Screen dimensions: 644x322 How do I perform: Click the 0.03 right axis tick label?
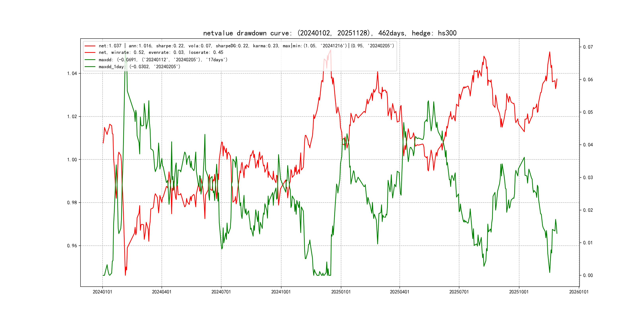(x=588, y=177)
